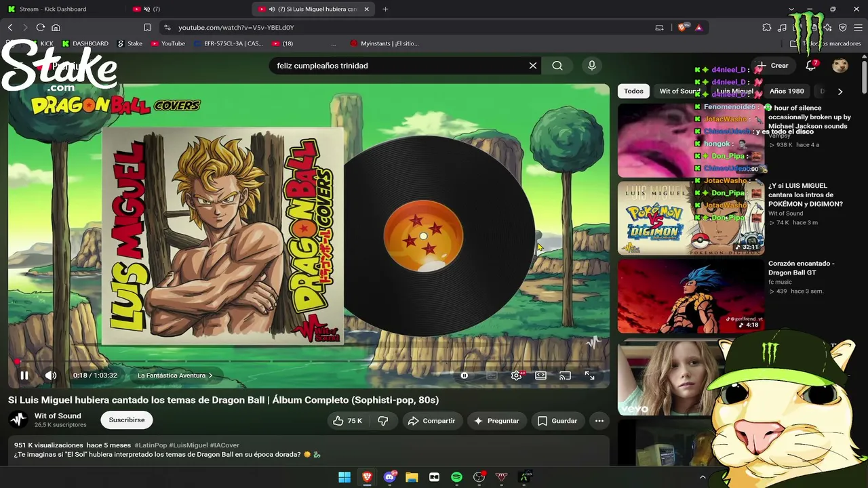Screen dimensions: 868x488
Task: Open OBS Studio from taskbar
Action: tap(479, 477)
